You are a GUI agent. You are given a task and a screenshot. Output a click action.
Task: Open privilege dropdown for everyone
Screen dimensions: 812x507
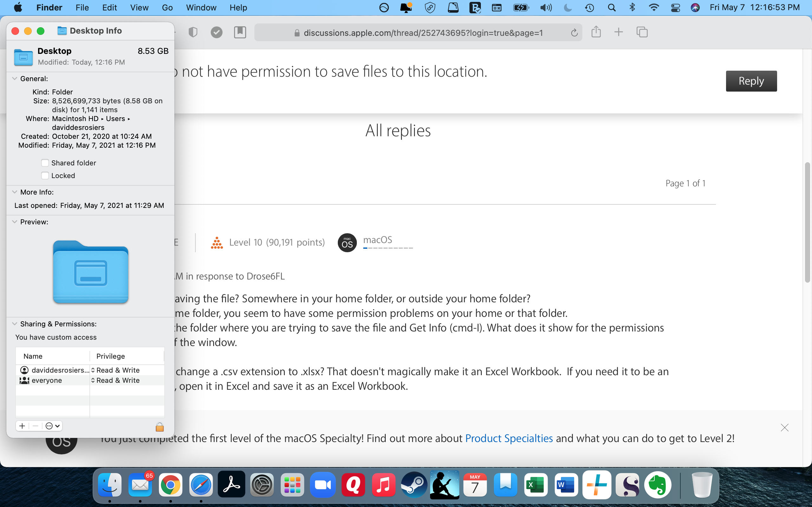(115, 380)
